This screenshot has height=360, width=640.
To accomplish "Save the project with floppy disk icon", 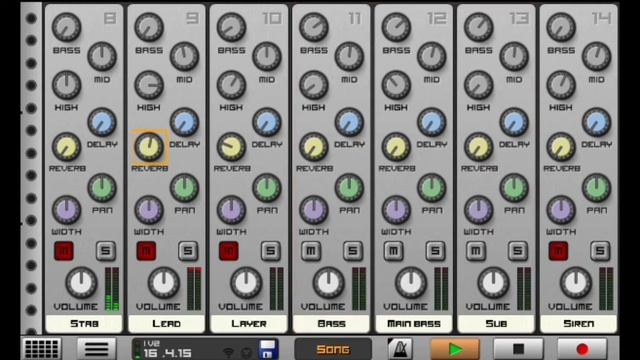I will click(x=268, y=349).
